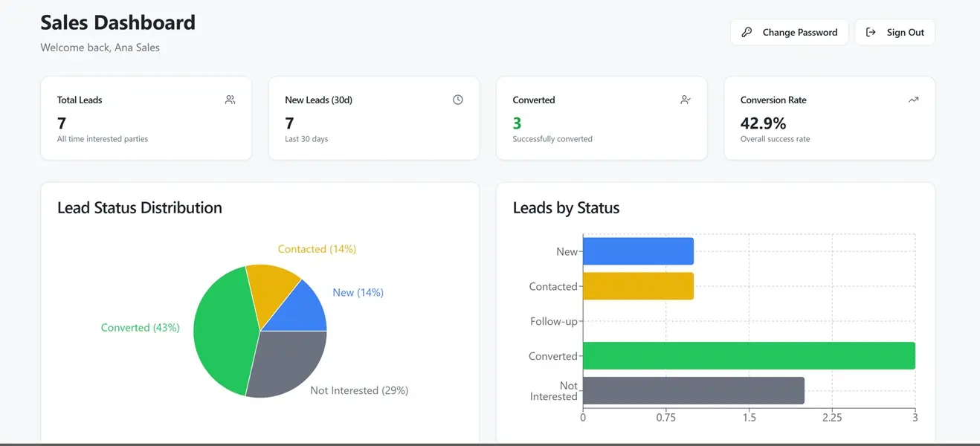
Task: Click the Contacted (14%) pie label
Action: coord(317,249)
